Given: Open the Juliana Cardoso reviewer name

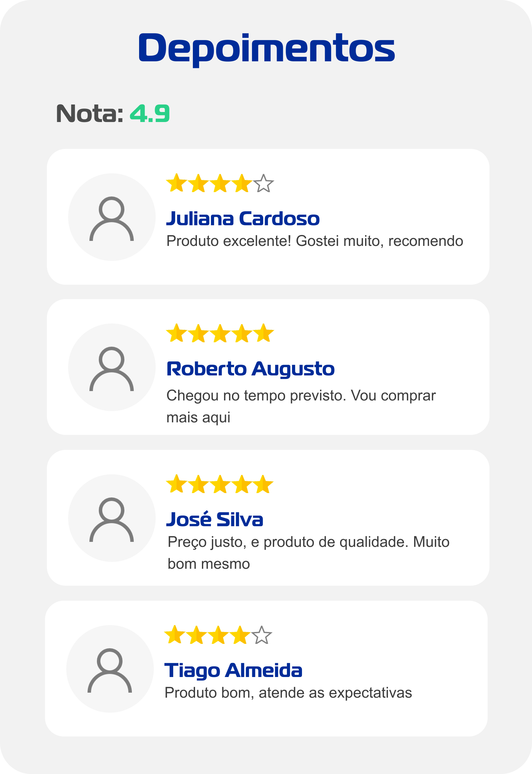Looking at the screenshot, I should click(x=243, y=218).
